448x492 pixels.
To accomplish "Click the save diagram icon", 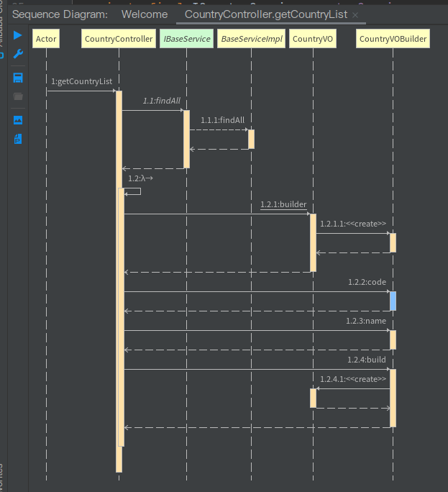I will 18,78.
